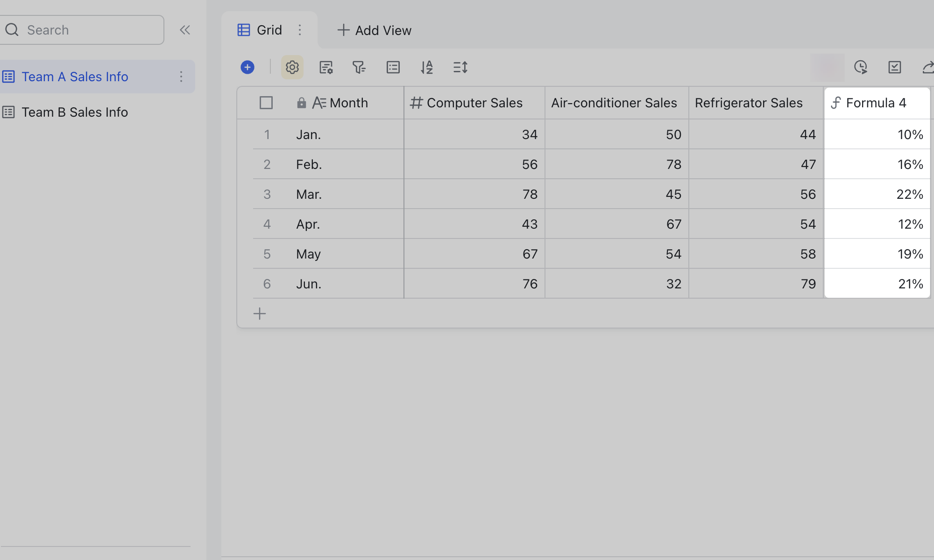This screenshot has height=560, width=934.
Task: Select the Computer Sales column header
Action: (x=474, y=103)
